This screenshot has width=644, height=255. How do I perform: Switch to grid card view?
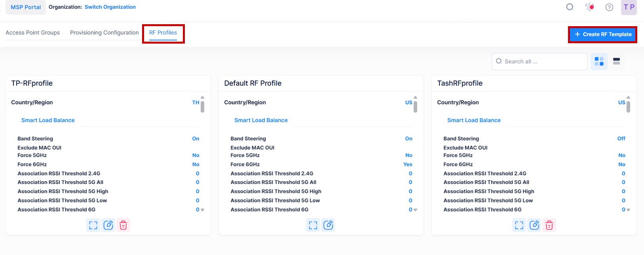coord(599,61)
